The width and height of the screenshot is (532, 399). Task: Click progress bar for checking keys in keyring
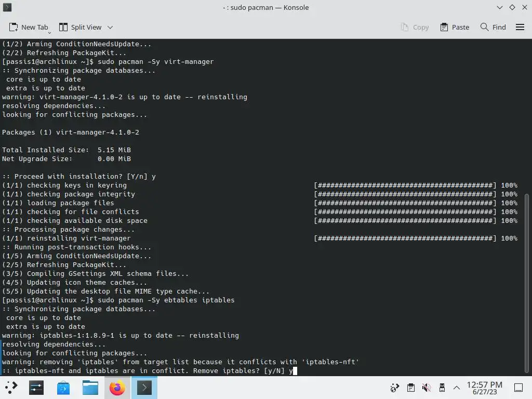[x=405, y=185]
